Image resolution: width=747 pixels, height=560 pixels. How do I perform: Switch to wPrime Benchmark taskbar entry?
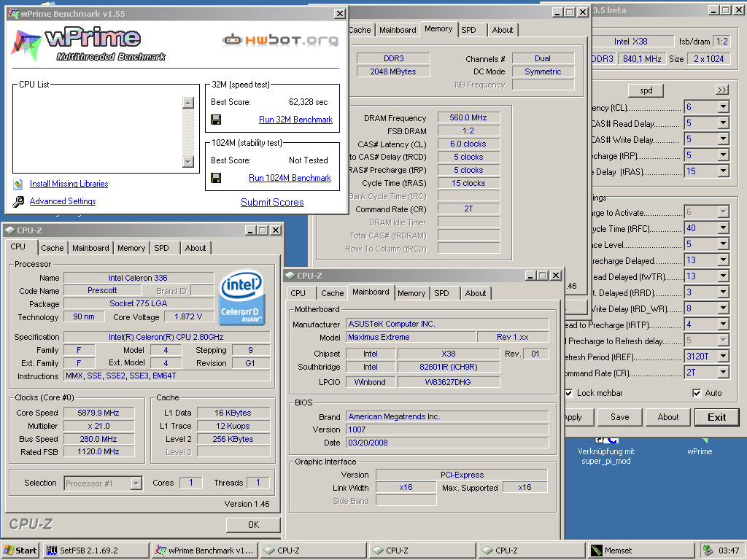coord(206,551)
